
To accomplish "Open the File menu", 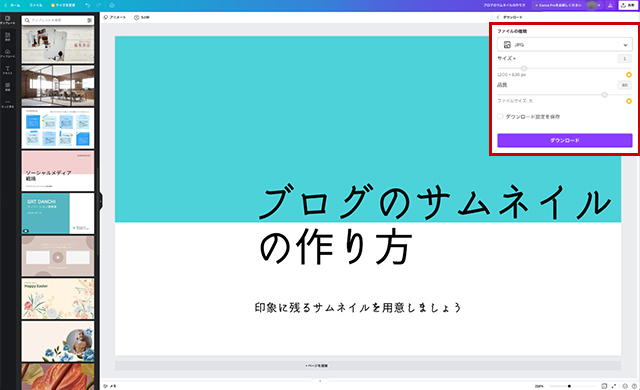I will click(x=36, y=5).
